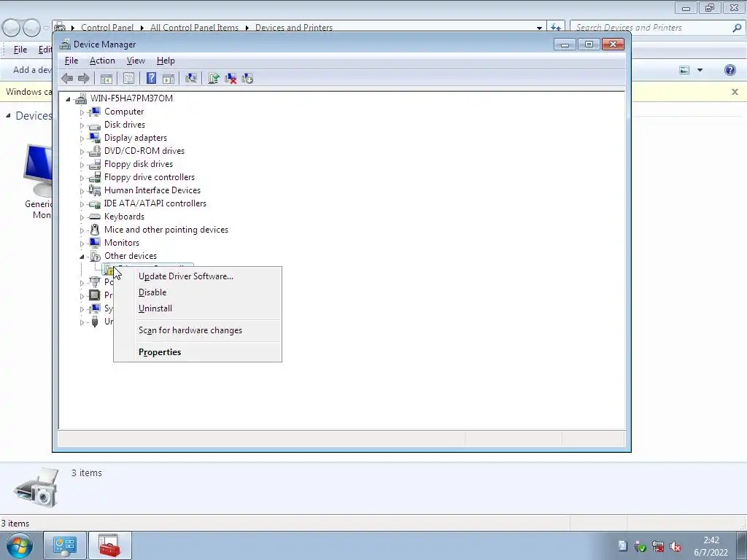Click the Properties toolbar icon in Device Manager

(x=128, y=79)
